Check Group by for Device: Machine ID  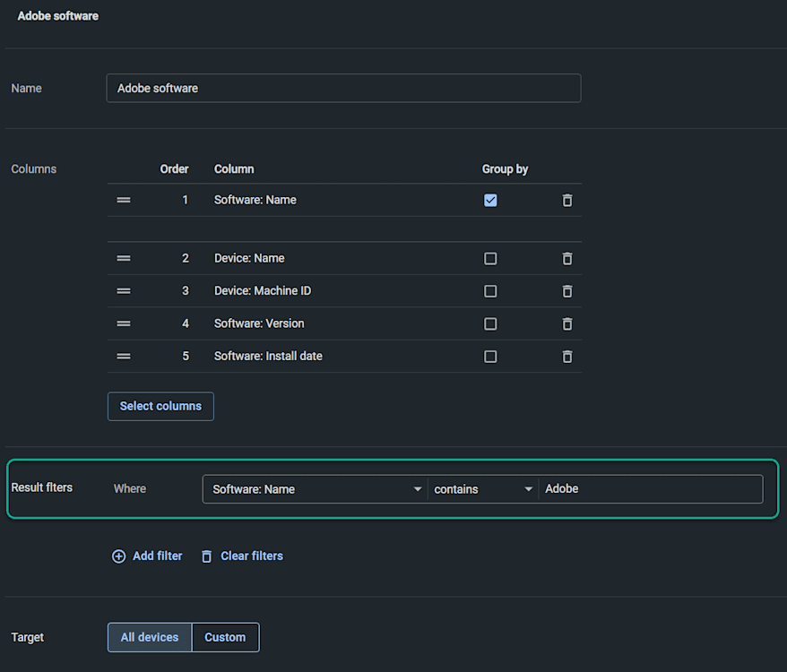click(x=490, y=291)
